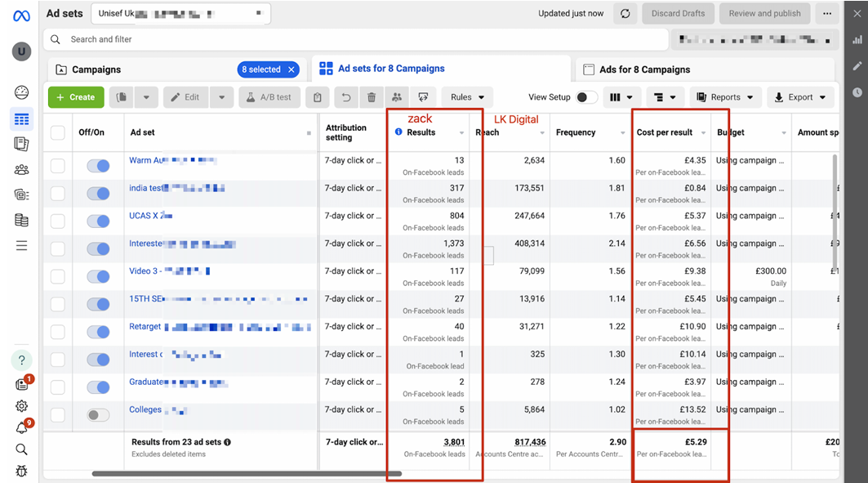The width and height of the screenshot is (868, 483).
Task: Click the user avatar U
Action: coord(21,52)
